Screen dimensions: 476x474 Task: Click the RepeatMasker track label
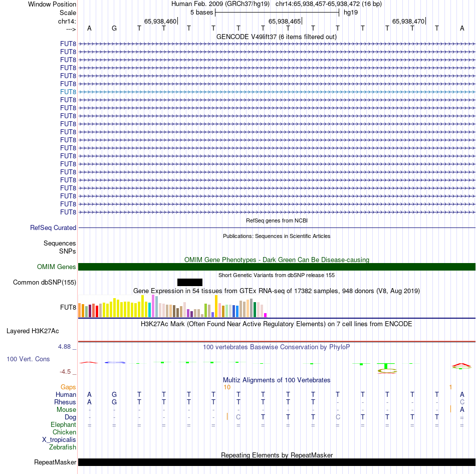click(55, 462)
